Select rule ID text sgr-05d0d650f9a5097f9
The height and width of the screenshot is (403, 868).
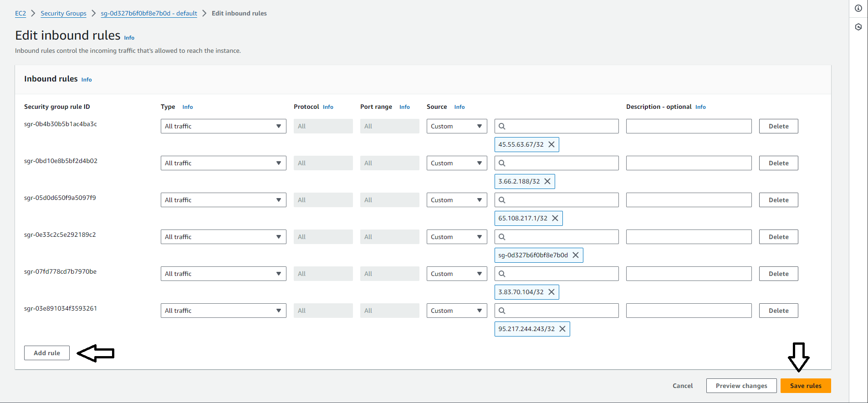coord(60,198)
